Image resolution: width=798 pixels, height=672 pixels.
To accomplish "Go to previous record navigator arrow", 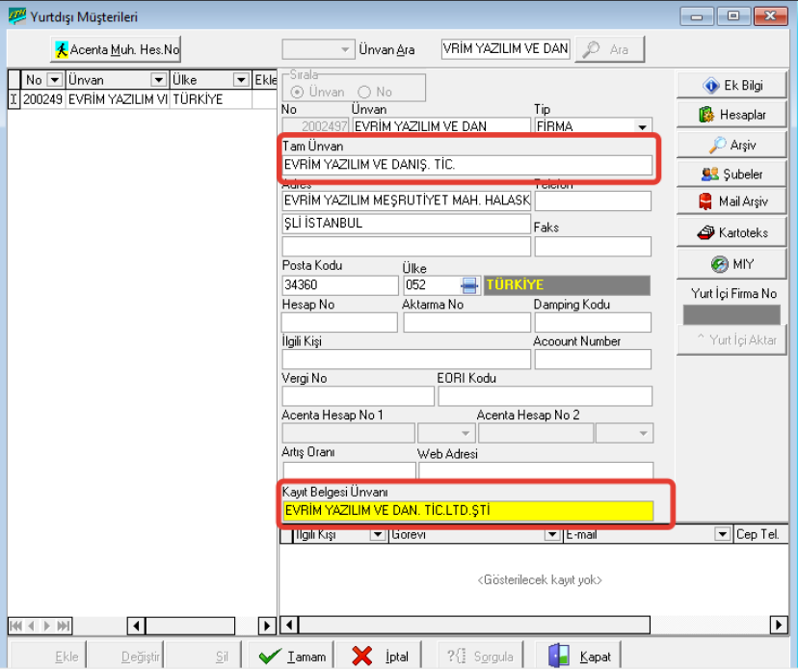I will (x=32, y=626).
